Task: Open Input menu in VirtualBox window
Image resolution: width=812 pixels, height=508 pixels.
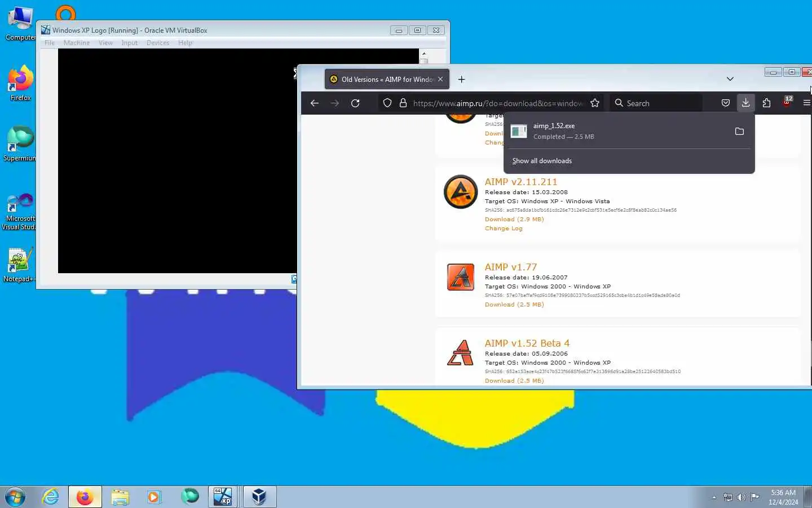Action: (x=130, y=43)
